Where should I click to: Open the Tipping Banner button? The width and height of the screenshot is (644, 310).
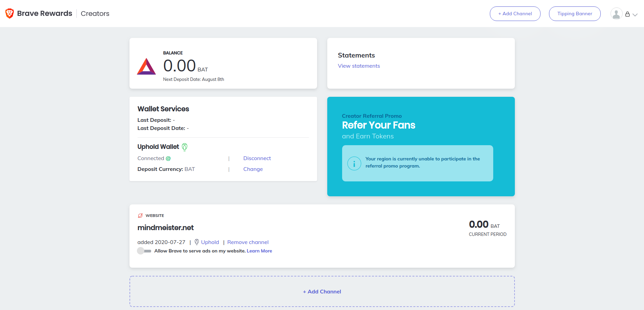click(x=575, y=14)
